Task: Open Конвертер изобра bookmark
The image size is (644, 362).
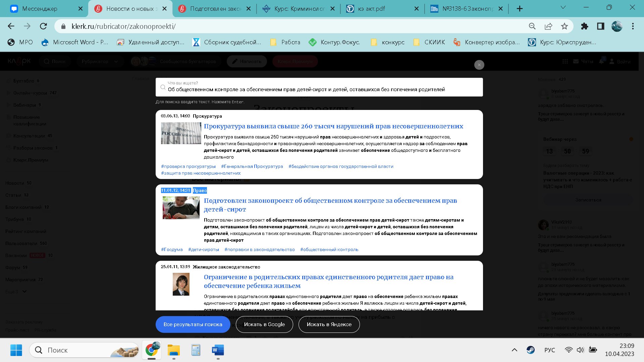Action: click(487, 42)
